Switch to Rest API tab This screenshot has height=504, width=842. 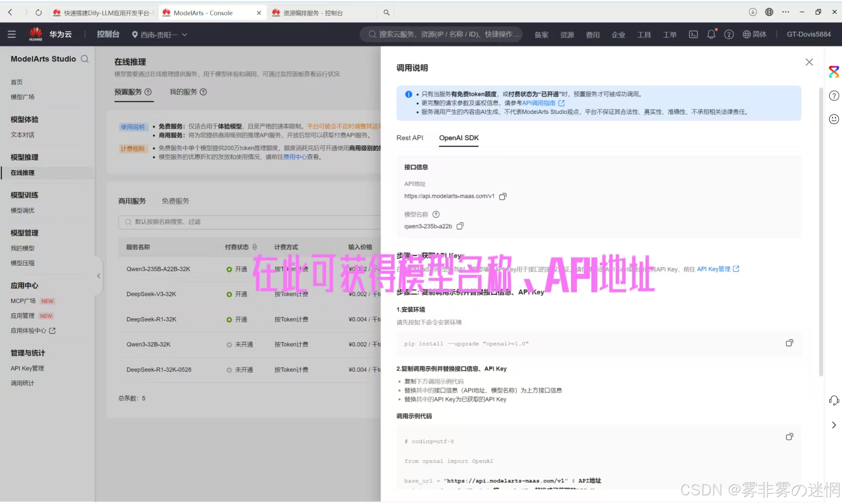(410, 138)
